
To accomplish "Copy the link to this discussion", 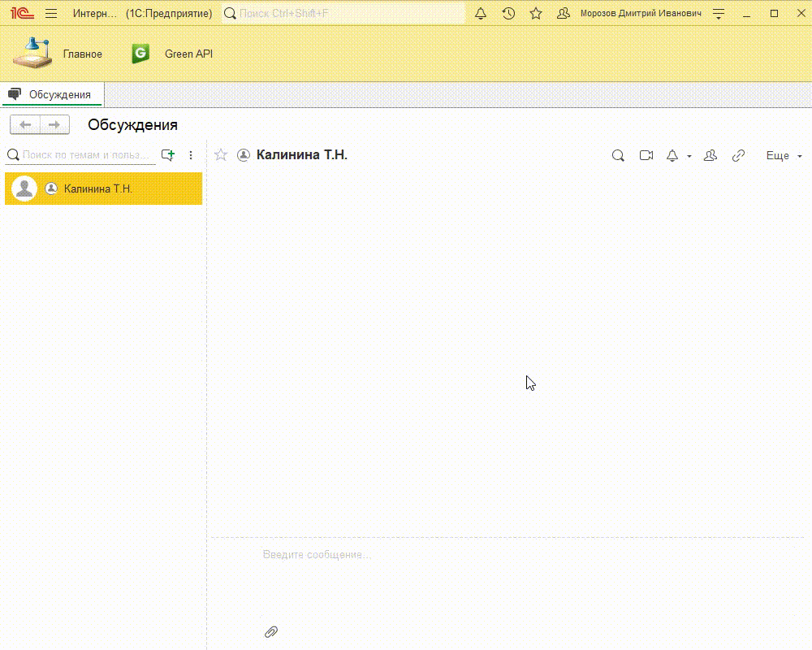I will [x=738, y=155].
